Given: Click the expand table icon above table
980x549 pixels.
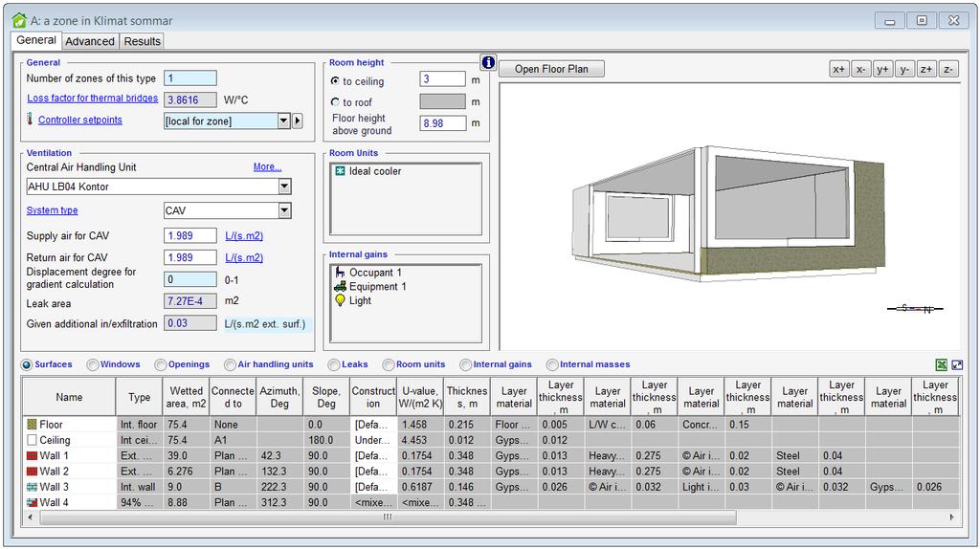Looking at the screenshot, I should click(957, 364).
